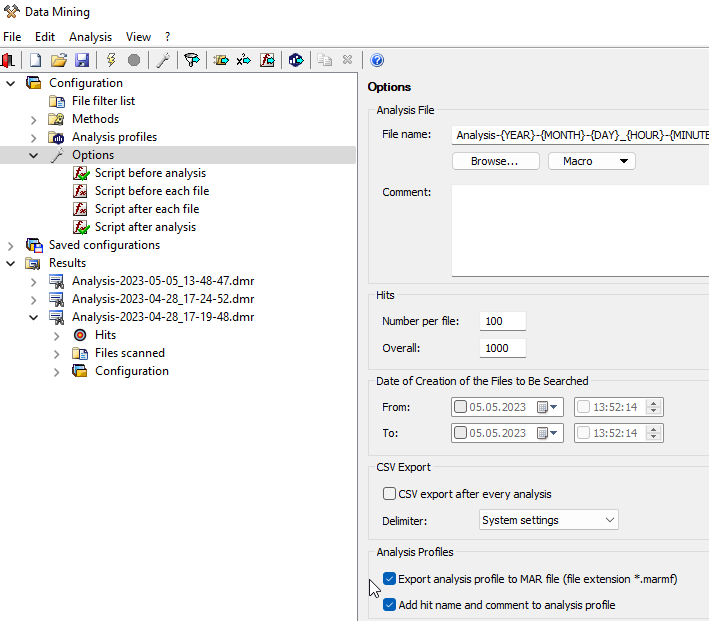Viewport: 709px width, 621px height.
Task: Enable the From date checkbox
Action: pyautogui.click(x=460, y=407)
